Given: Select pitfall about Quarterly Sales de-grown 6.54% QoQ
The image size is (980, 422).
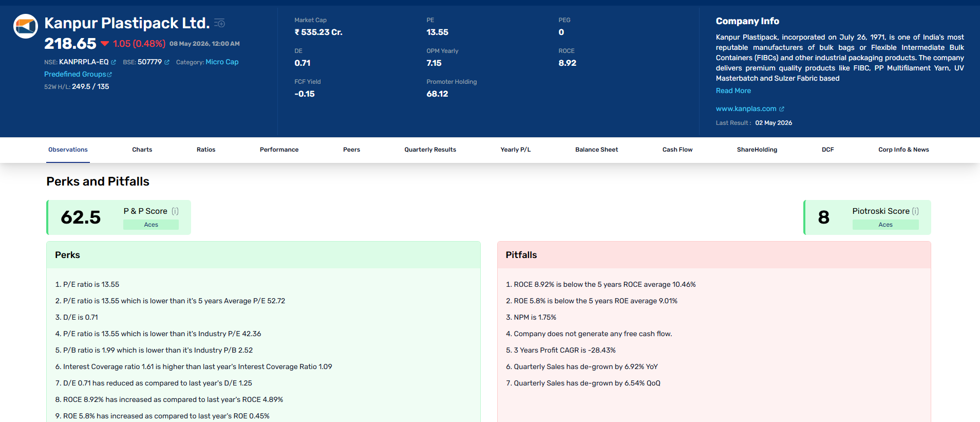Looking at the screenshot, I should (583, 383).
